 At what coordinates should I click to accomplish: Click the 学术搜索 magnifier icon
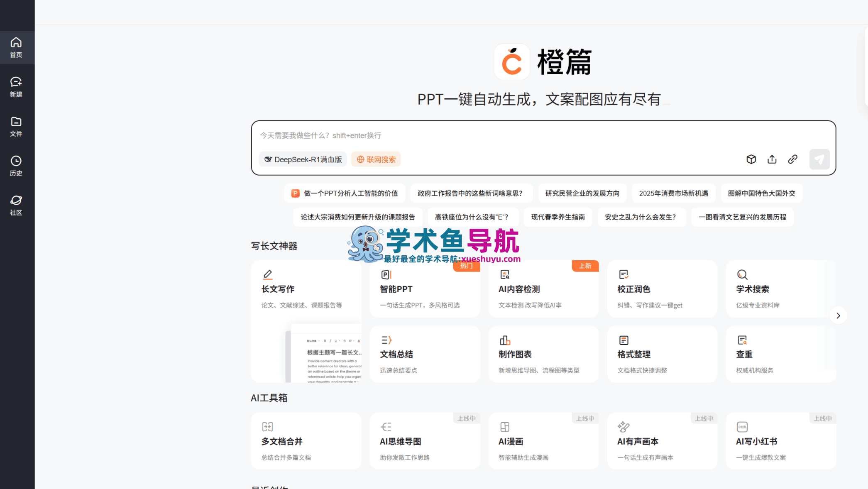(x=742, y=274)
